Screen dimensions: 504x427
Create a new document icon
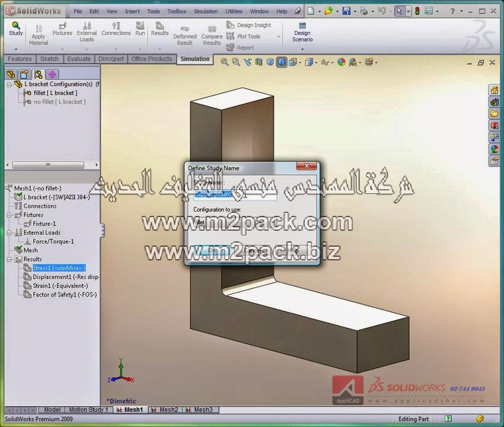[311, 11]
